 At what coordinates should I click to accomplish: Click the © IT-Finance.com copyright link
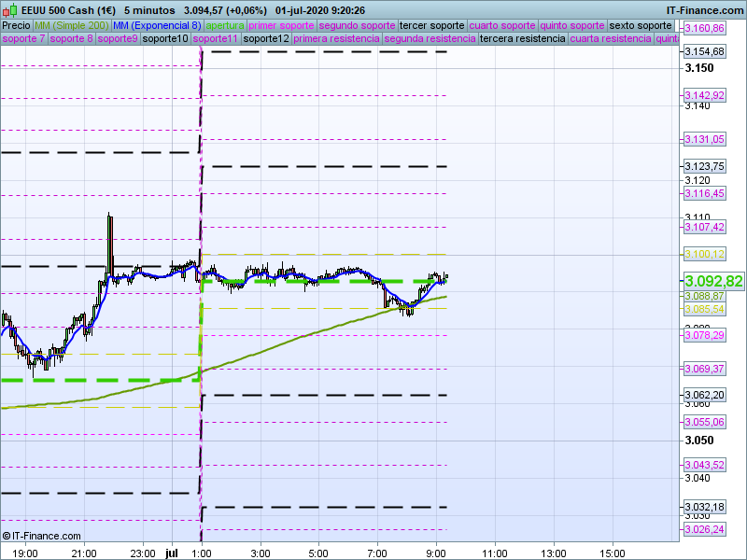click(37, 536)
